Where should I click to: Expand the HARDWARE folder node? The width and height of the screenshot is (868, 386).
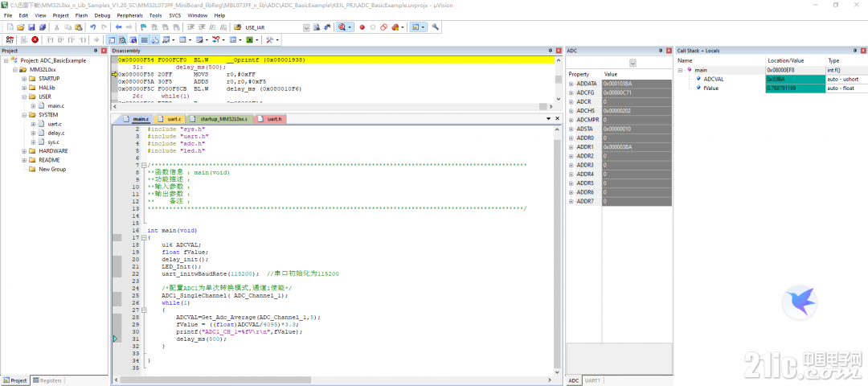click(x=24, y=150)
